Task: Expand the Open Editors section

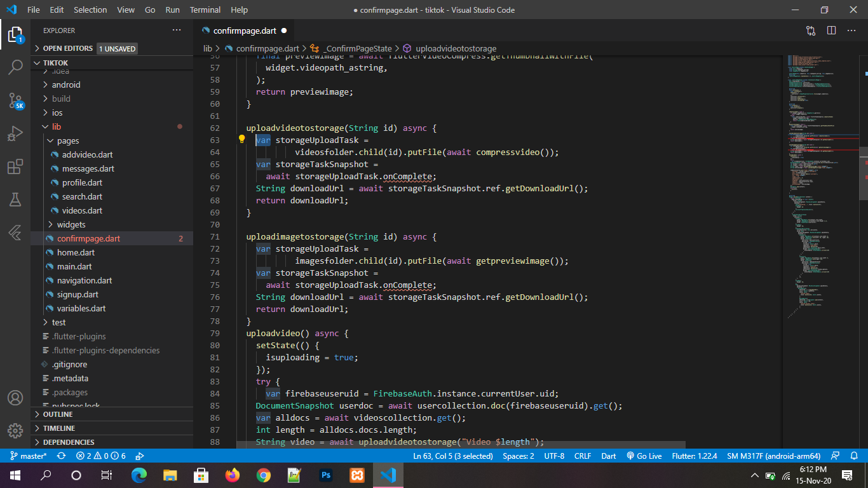Action: pyautogui.click(x=112, y=48)
